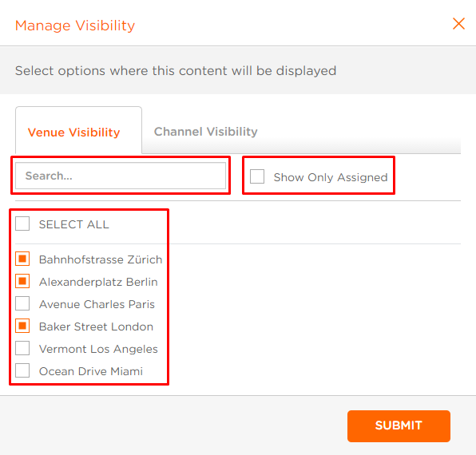Image resolution: width=476 pixels, height=455 pixels.
Task: Uncheck the Bahnhofstrasse Zürich checkbox
Action: pyautogui.click(x=22, y=259)
